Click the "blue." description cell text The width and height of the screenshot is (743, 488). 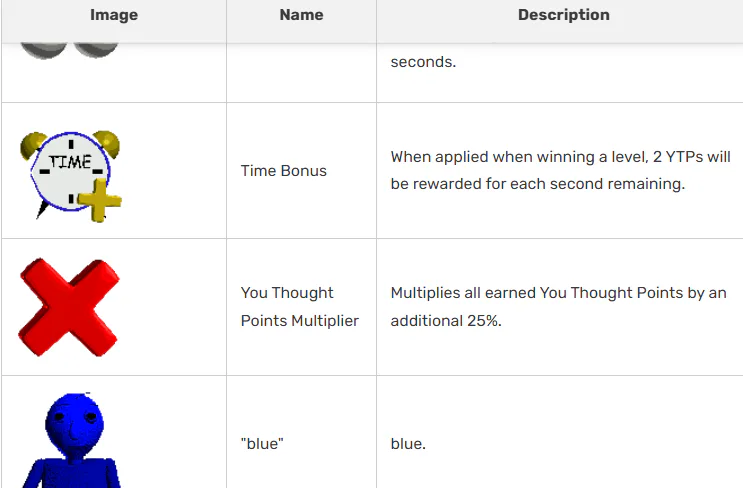pyautogui.click(x=408, y=443)
